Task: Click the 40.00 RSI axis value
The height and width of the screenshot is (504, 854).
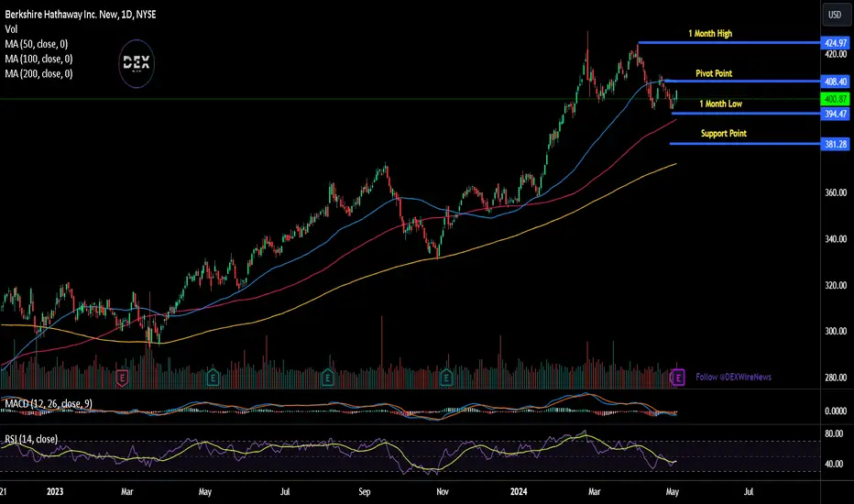Action: [x=834, y=465]
